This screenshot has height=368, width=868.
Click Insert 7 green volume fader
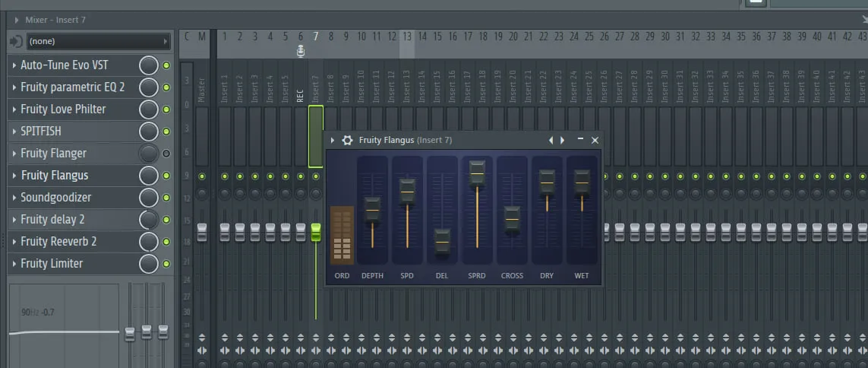coord(316,232)
